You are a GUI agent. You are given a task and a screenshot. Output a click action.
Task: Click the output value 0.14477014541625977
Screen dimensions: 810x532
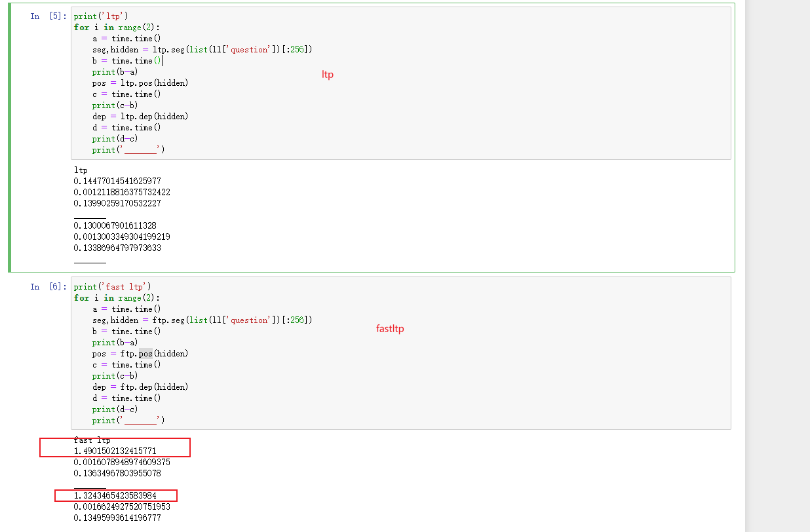118,181
